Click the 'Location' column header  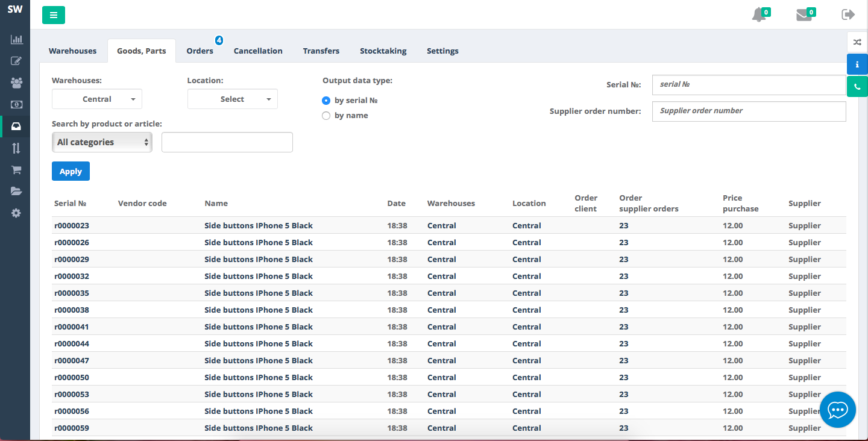(529, 204)
